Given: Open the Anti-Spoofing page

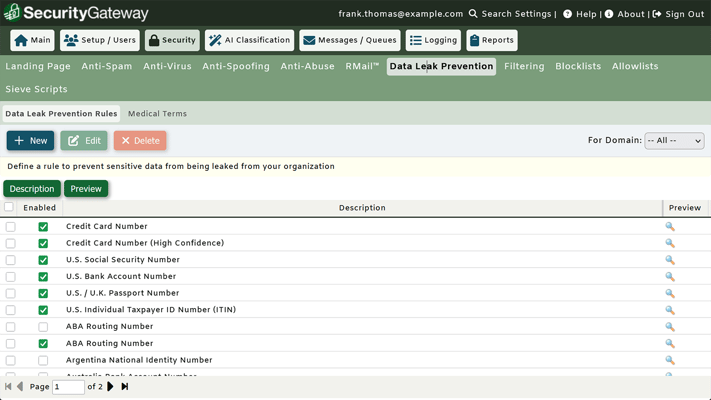Looking at the screenshot, I should click(x=236, y=66).
